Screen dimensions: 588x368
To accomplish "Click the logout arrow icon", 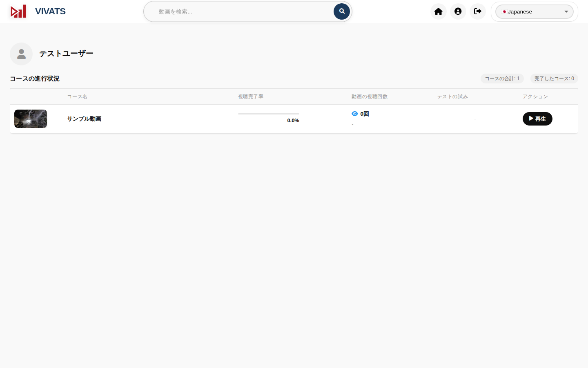I will 478,11.
